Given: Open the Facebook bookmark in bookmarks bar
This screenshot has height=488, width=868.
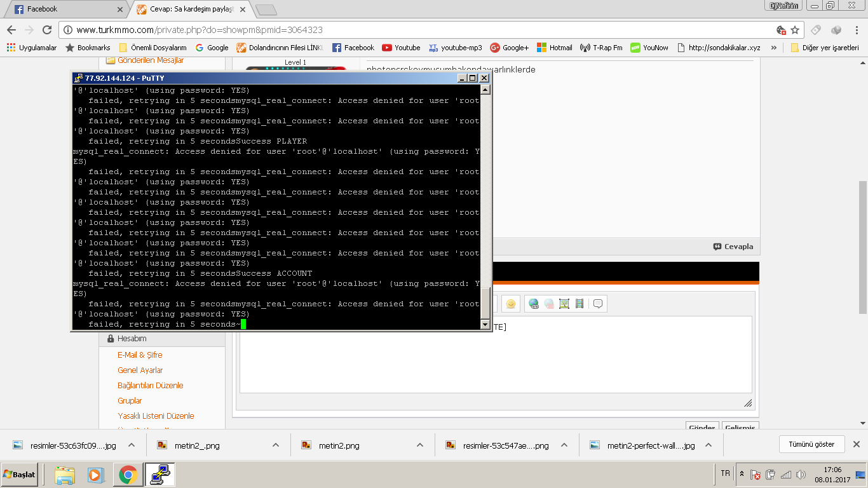Looking at the screenshot, I should (353, 48).
